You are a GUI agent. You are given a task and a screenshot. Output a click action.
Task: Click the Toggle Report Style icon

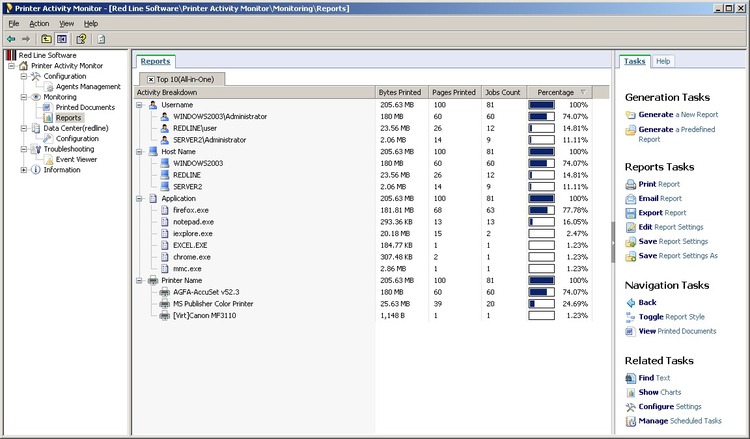pyautogui.click(x=630, y=317)
